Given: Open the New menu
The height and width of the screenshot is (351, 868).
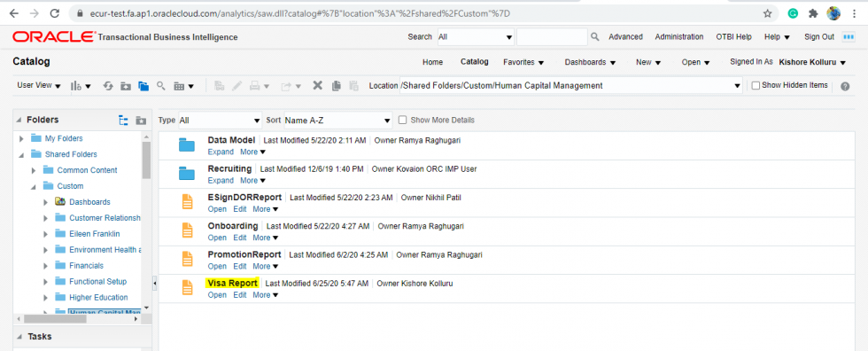Looking at the screenshot, I should 648,62.
